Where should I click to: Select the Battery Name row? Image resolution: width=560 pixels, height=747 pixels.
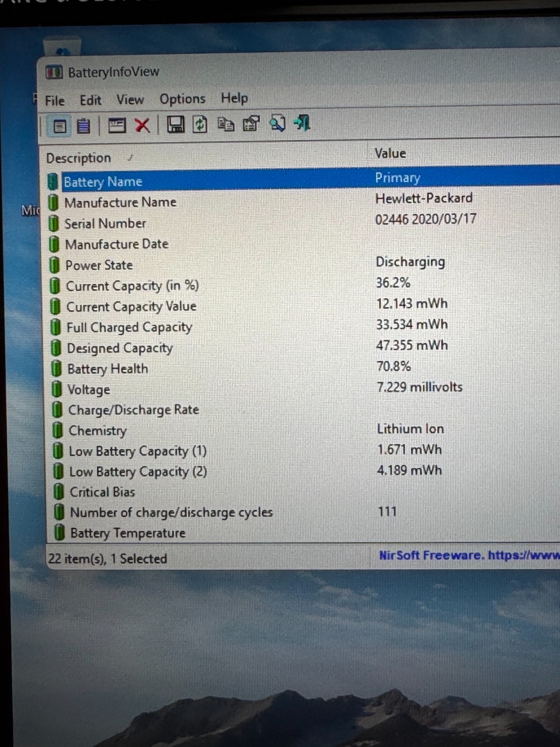303,180
